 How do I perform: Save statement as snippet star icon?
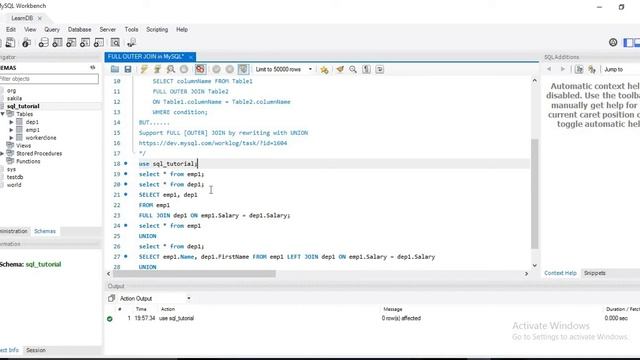(x=324, y=69)
